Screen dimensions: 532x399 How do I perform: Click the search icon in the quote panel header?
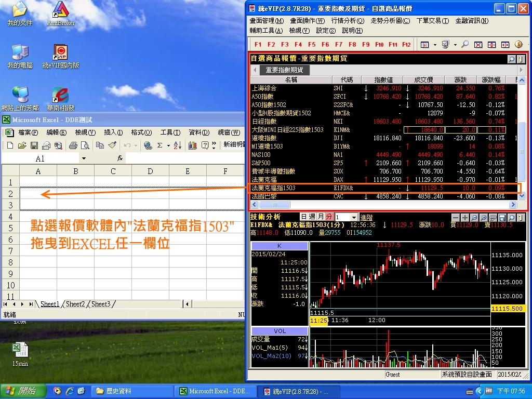[512, 59]
